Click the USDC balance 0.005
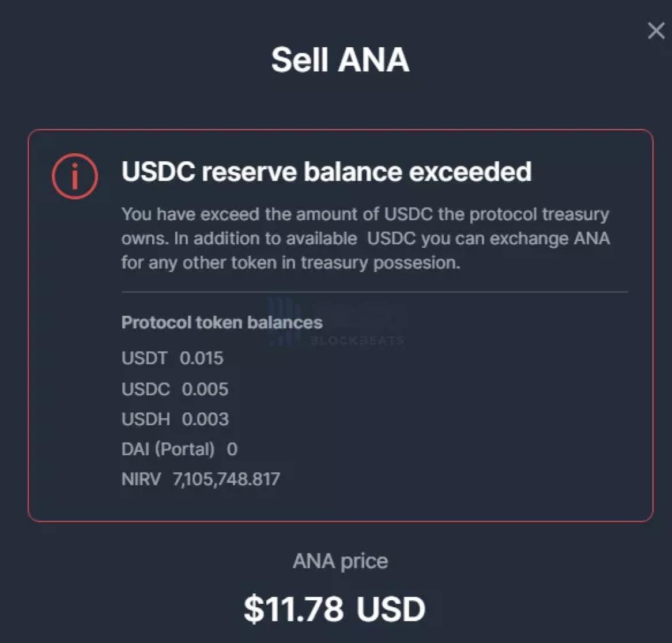Viewport: 672px width, 643px height. click(x=205, y=389)
